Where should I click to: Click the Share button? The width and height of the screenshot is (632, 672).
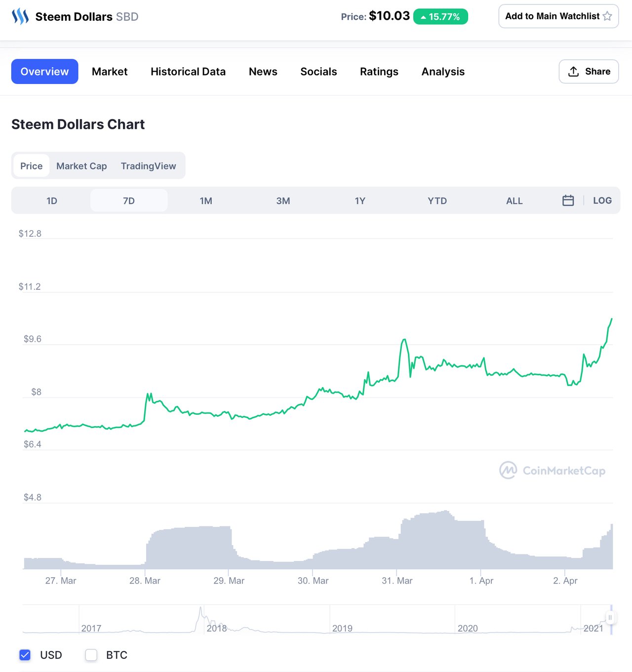589,72
